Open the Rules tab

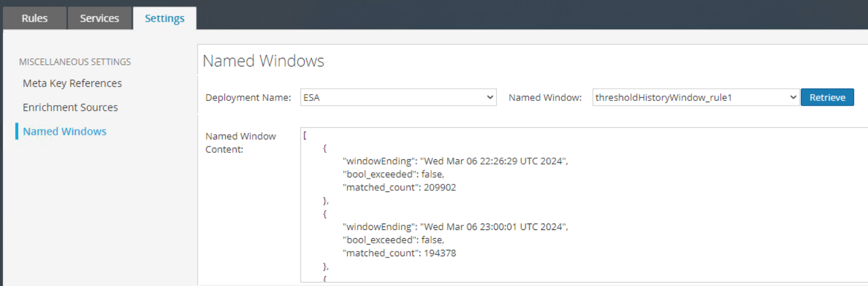pyautogui.click(x=34, y=18)
